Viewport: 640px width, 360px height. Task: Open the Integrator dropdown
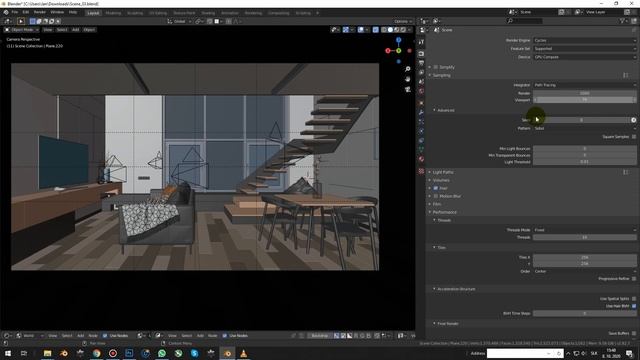[584, 85]
